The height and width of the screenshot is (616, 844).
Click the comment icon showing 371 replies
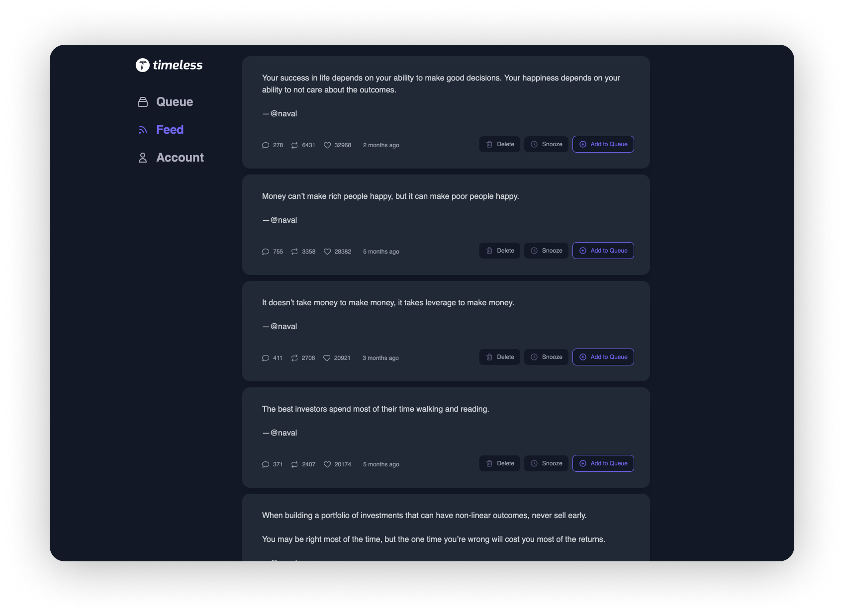pyautogui.click(x=266, y=464)
